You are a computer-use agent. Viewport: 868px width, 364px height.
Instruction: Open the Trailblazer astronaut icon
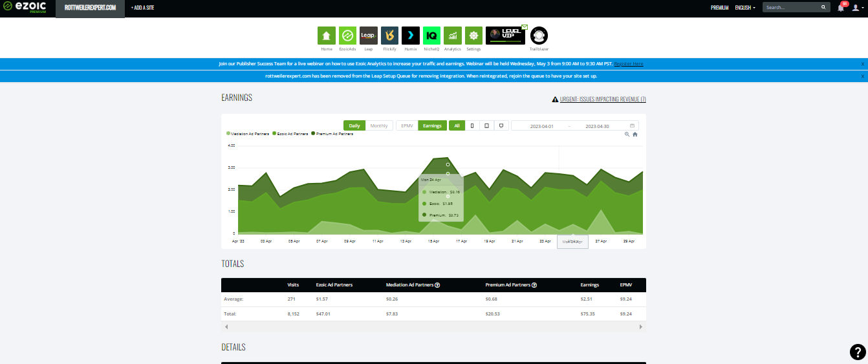pyautogui.click(x=539, y=36)
